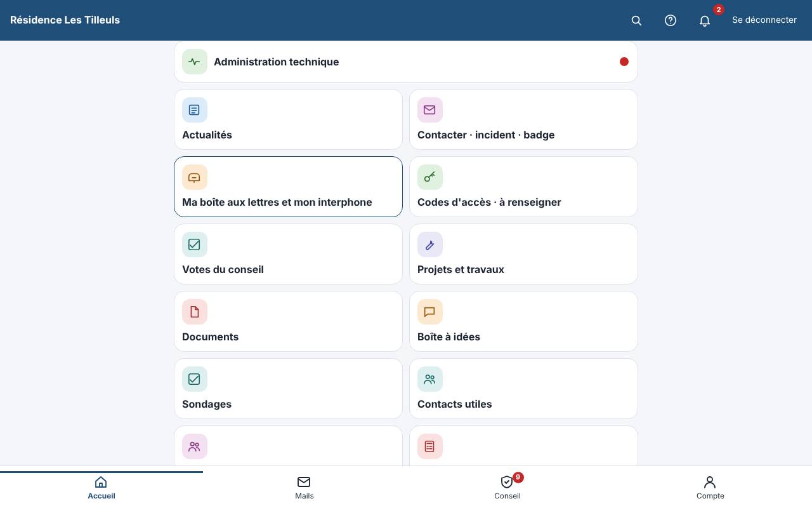
Task: Switch to the Conseil tab
Action: coord(507,488)
